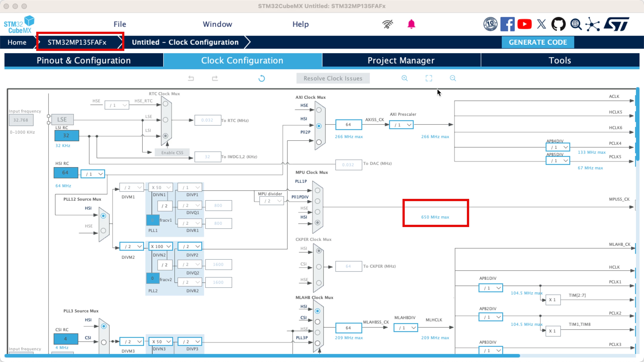Switch to Project Manager tab
The width and height of the screenshot is (644, 362).
(401, 60)
